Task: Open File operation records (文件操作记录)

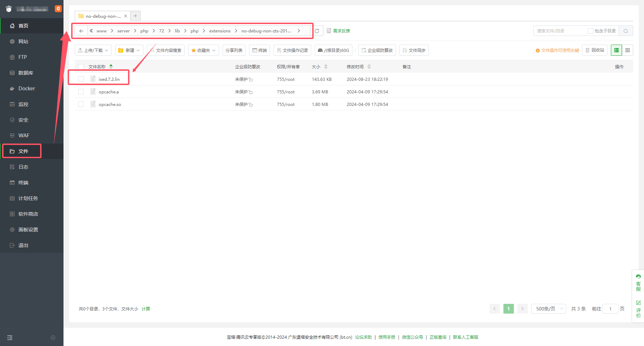Action: point(292,50)
